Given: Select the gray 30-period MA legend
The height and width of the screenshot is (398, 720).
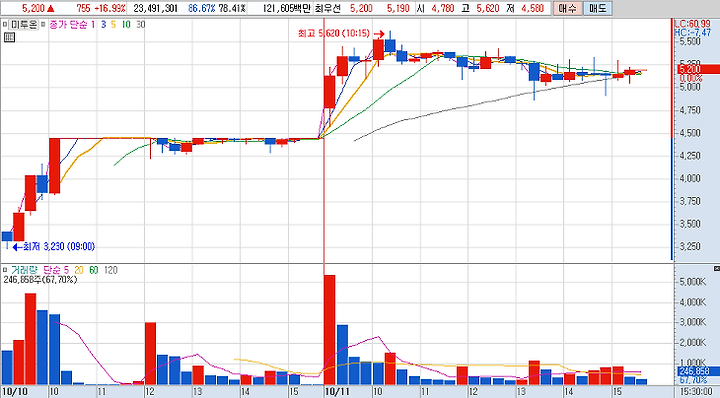Looking at the screenshot, I should coord(141,25).
